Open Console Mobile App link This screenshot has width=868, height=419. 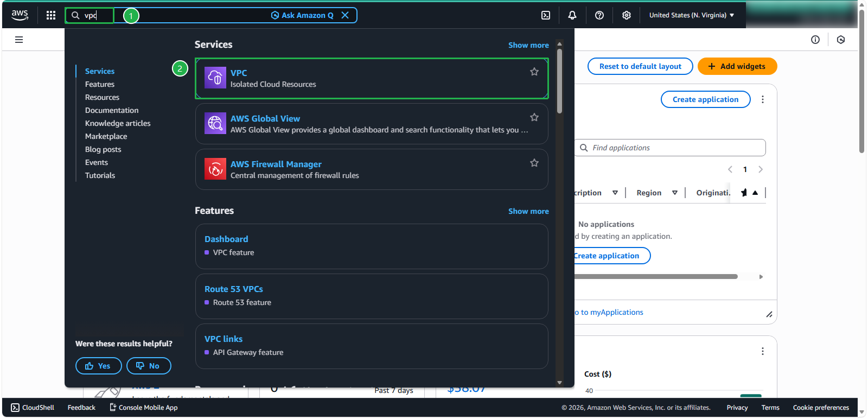(x=144, y=408)
